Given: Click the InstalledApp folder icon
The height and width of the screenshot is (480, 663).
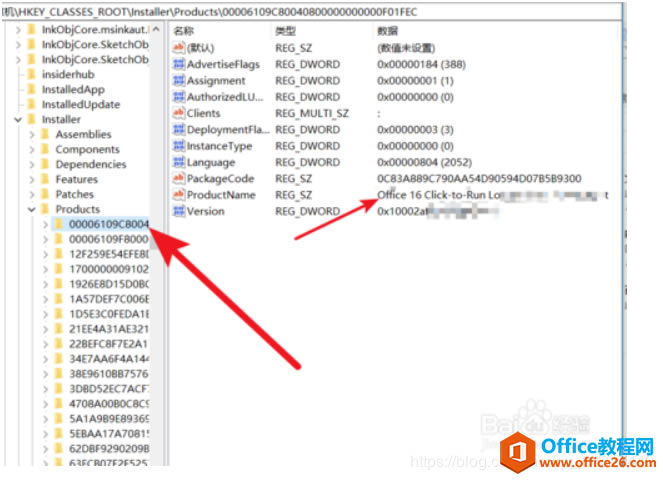Looking at the screenshot, I should point(31,89).
